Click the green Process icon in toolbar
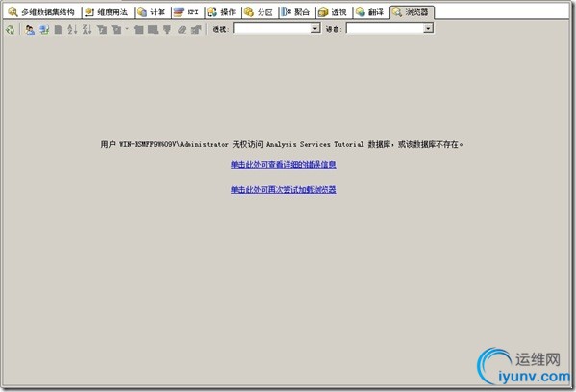Screen dimensions: 576x392 (10, 30)
